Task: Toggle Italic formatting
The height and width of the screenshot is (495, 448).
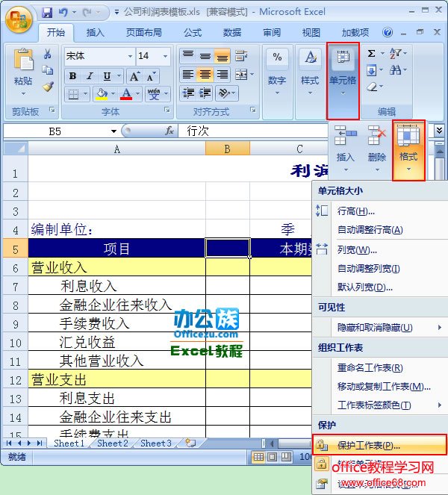Action: pyautogui.click(x=90, y=76)
